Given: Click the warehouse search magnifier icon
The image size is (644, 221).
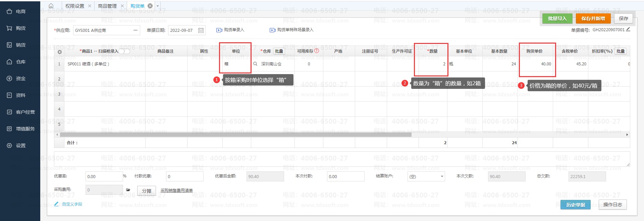Looking at the screenshot, I should 255,64.
